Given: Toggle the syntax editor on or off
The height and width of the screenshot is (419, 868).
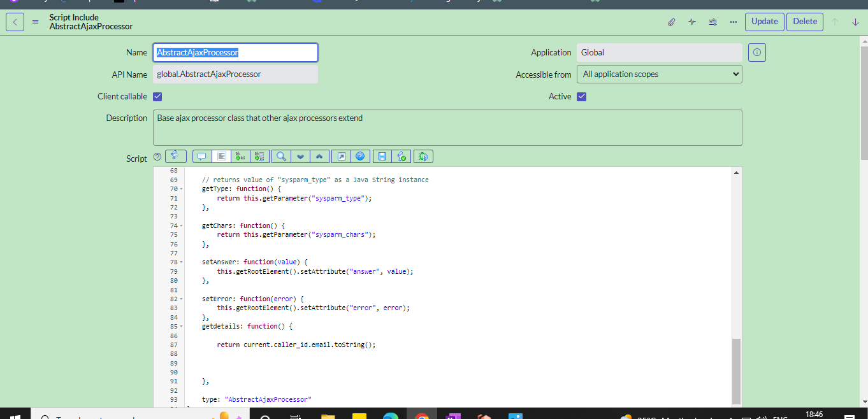Looking at the screenshot, I should [175, 156].
